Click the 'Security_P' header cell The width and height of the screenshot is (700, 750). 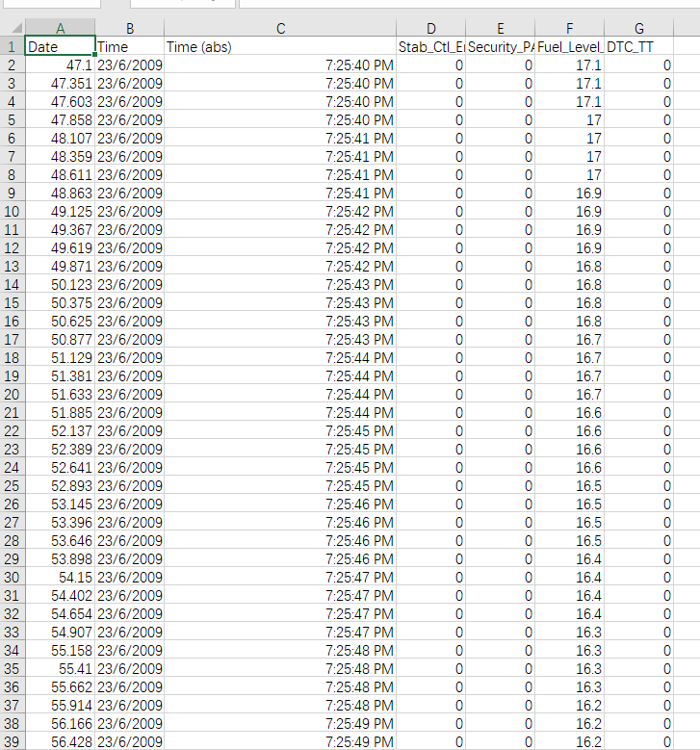click(x=501, y=46)
